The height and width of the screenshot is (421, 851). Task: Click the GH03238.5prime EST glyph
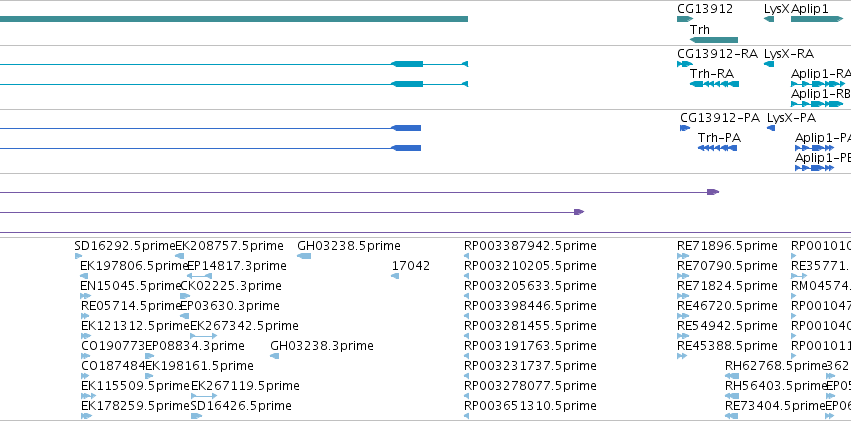pyautogui.click(x=304, y=256)
